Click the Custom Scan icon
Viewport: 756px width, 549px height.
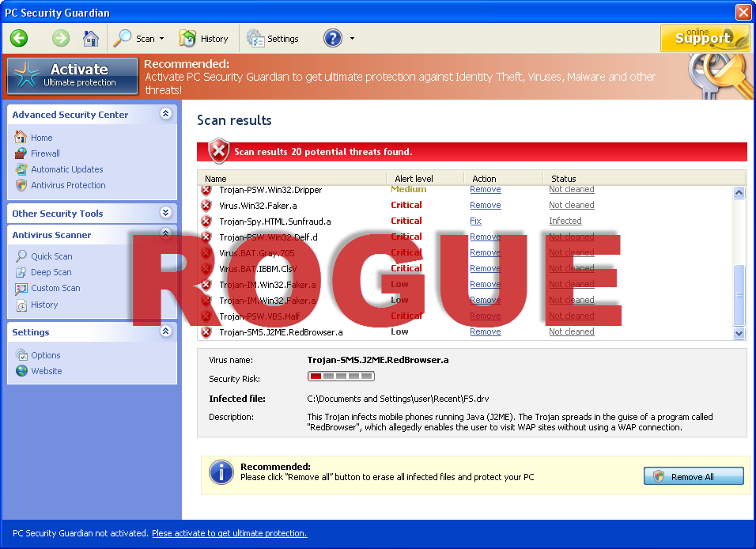21,289
